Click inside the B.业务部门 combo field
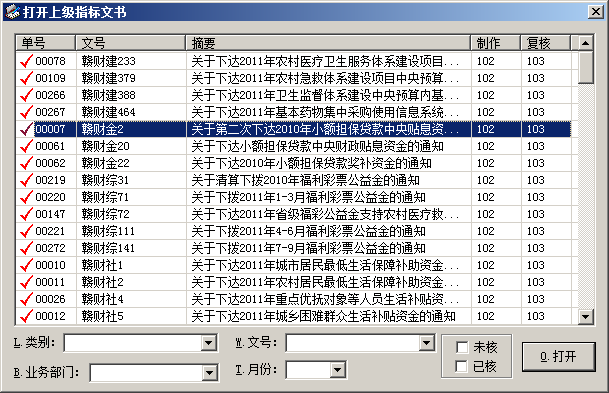 (x=146, y=373)
